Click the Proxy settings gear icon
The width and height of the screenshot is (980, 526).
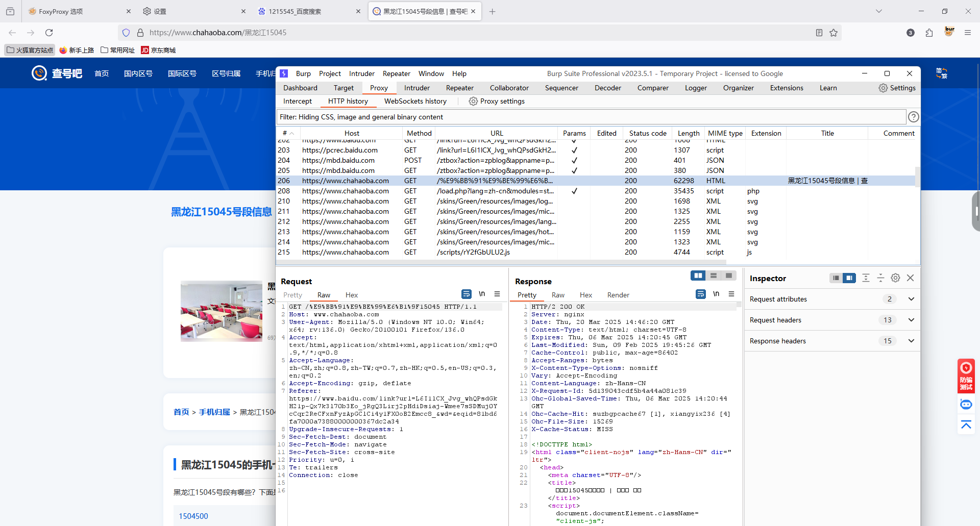pyautogui.click(x=473, y=102)
